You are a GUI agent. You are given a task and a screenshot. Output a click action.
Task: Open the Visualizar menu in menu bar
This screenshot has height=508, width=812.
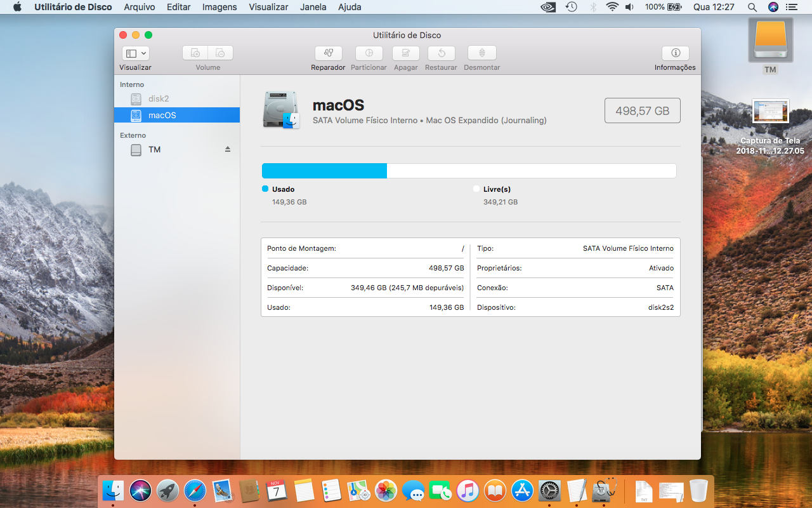(x=268, y=7)
